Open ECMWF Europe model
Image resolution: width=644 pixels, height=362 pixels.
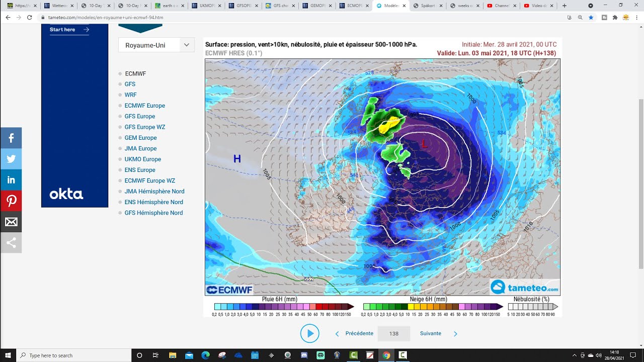[x=145, y=106]
